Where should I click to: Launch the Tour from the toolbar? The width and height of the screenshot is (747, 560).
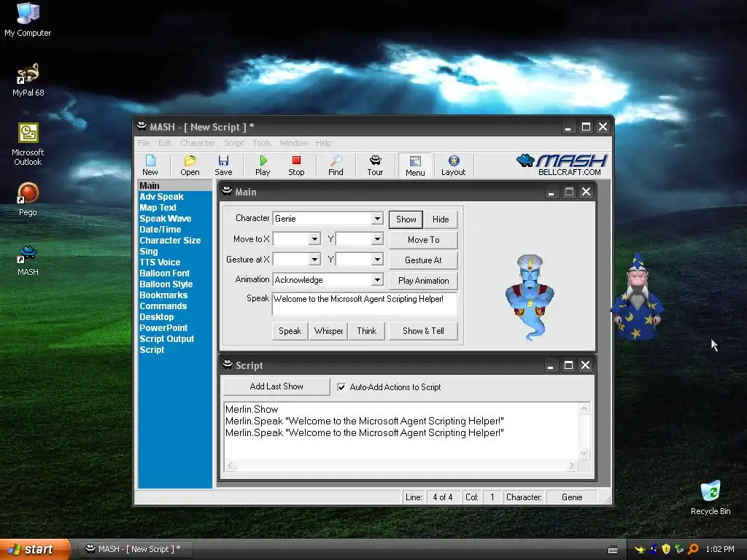tap(375, 166)
